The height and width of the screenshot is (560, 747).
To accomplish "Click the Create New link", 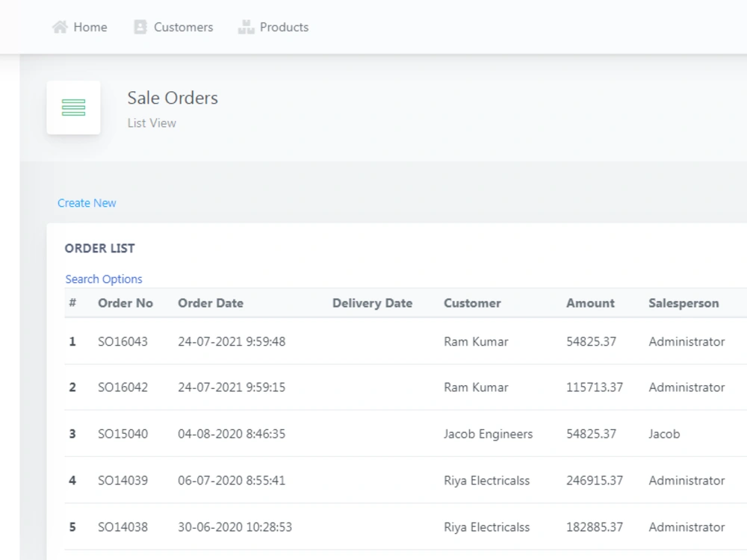I will tap(87, 203).
